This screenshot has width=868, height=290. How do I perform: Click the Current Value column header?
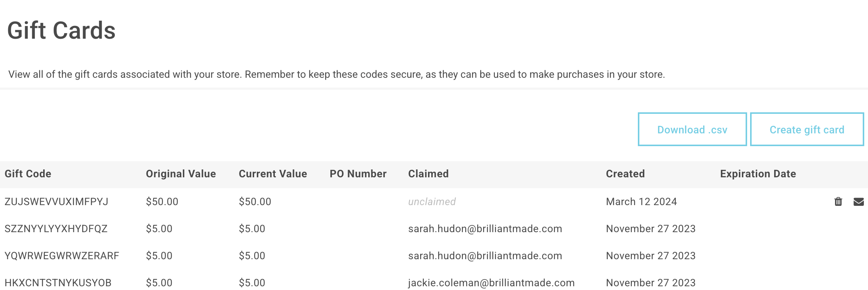273,174
